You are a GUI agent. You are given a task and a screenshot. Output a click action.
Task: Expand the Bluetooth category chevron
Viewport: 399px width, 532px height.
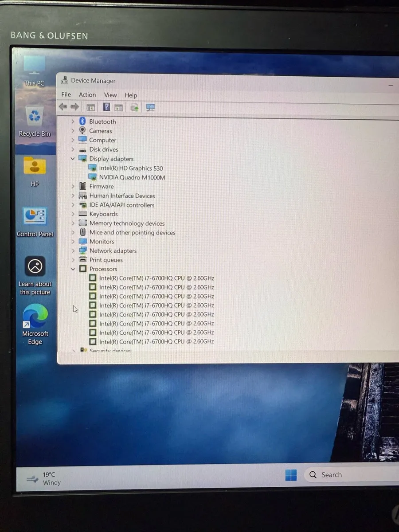(73, 121)
